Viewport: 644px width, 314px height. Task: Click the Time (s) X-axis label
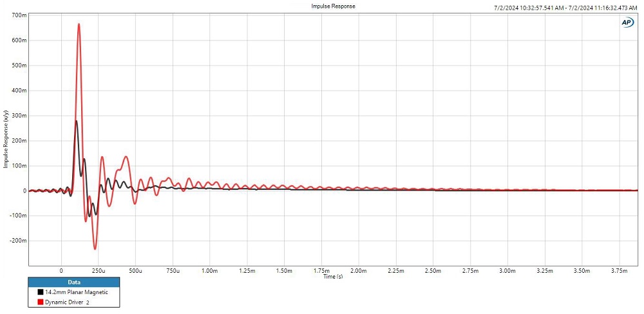pyautogui.click(x=333, y=277)
